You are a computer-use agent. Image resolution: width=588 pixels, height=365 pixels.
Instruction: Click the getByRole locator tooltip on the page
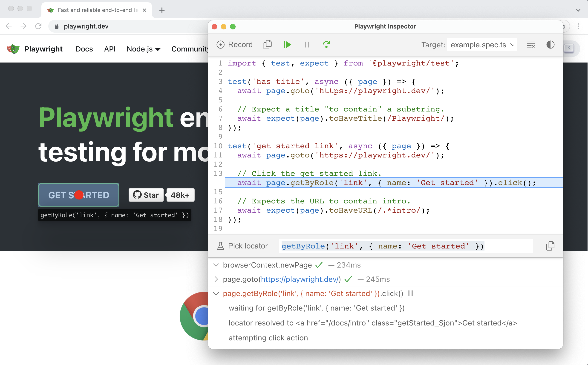point(115,215)
